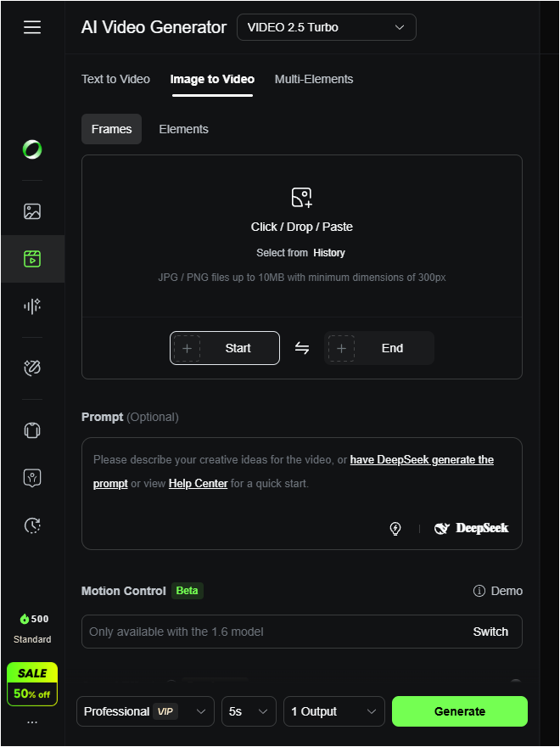Switch to the Text to Video tab
The image size is (560, 747).
(115, 79)
